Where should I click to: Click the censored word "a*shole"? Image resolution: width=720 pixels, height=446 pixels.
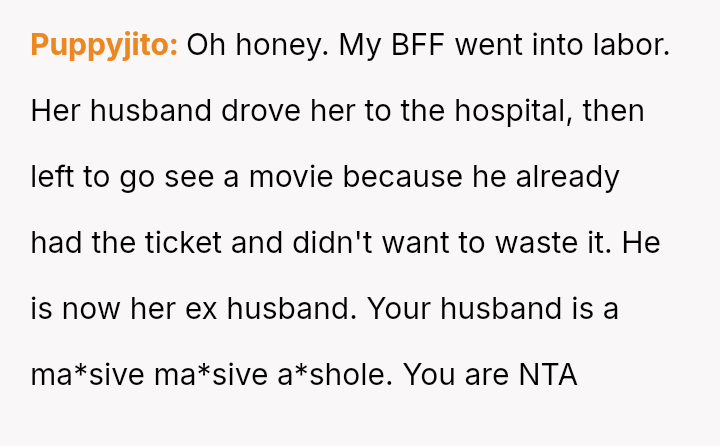pyautogui.click(x=335, y=373)
